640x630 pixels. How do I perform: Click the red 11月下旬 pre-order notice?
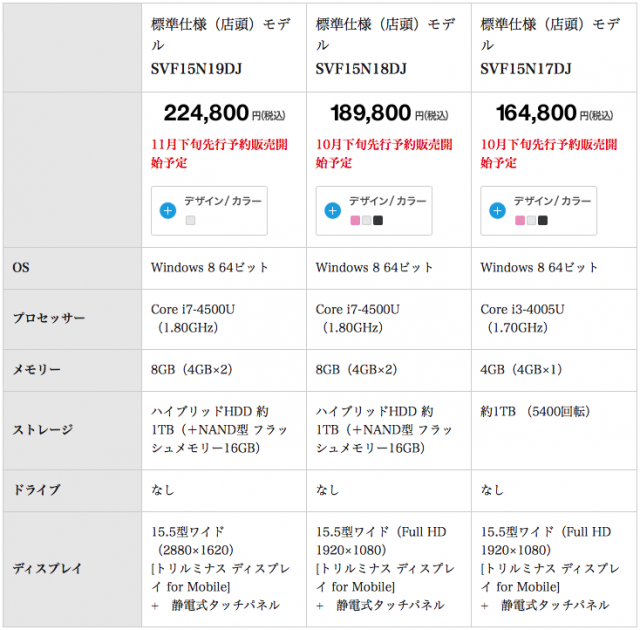point(219,153)
